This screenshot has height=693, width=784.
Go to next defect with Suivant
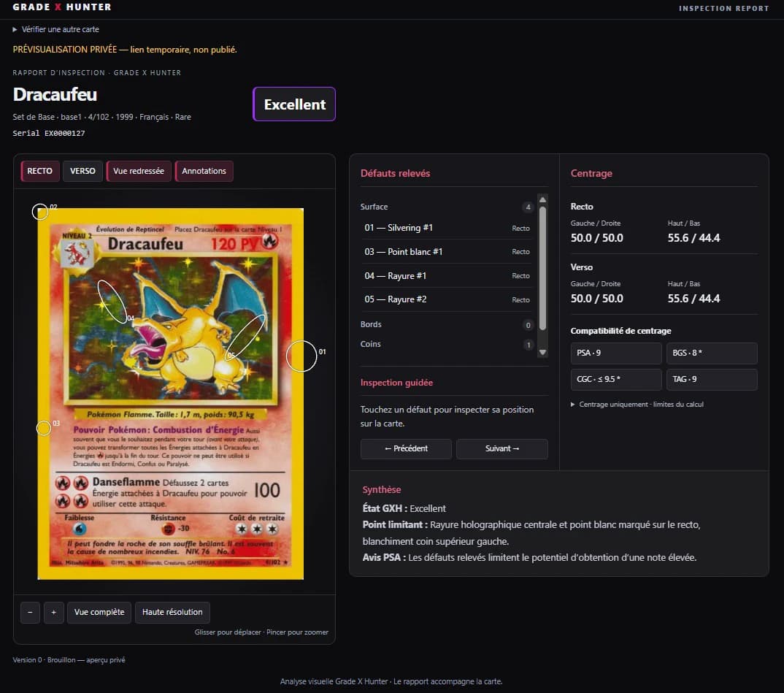[502, 449]
